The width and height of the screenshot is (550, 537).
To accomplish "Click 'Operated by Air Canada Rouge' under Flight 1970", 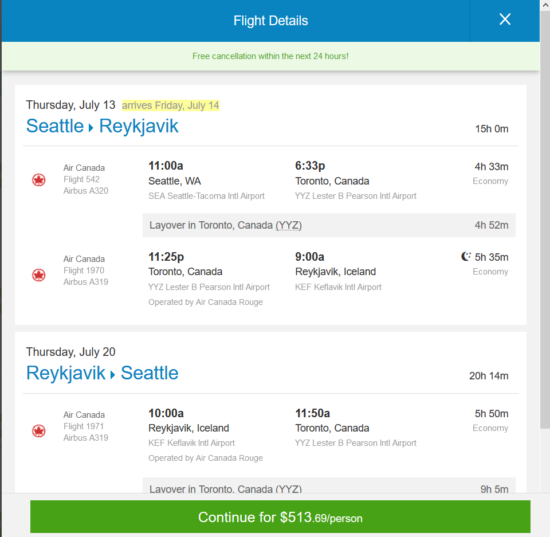I will tap(206, 302).
